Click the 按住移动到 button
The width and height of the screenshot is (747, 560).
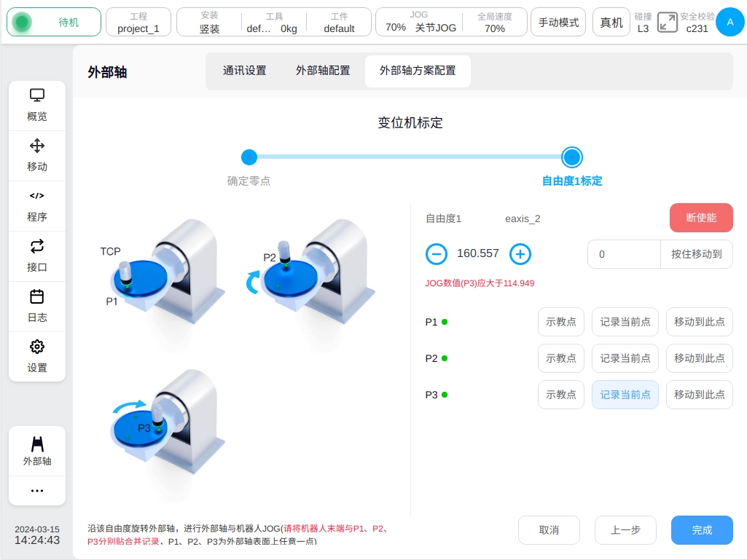tap(697, 254)
